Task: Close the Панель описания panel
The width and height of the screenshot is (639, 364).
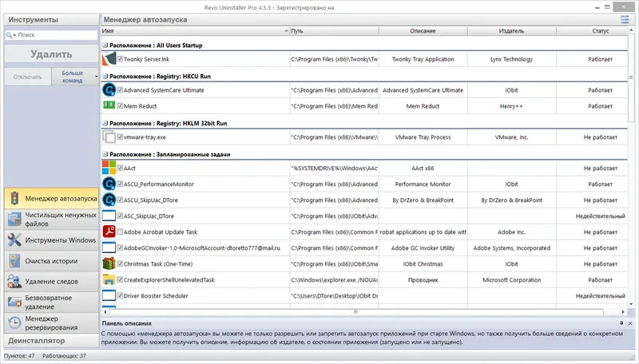Action: pyautogui.click(x=630, y=323)
